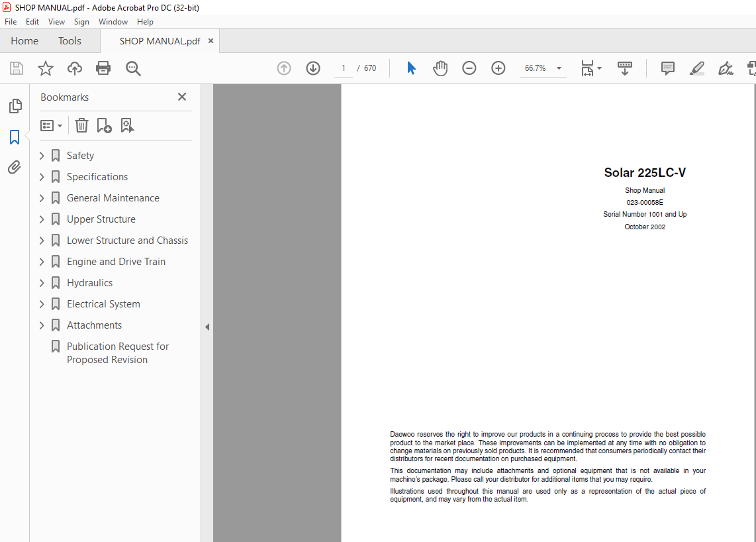Click the cloud upload share icon
The width and height of the screenshot is (756, 542).
74,68
